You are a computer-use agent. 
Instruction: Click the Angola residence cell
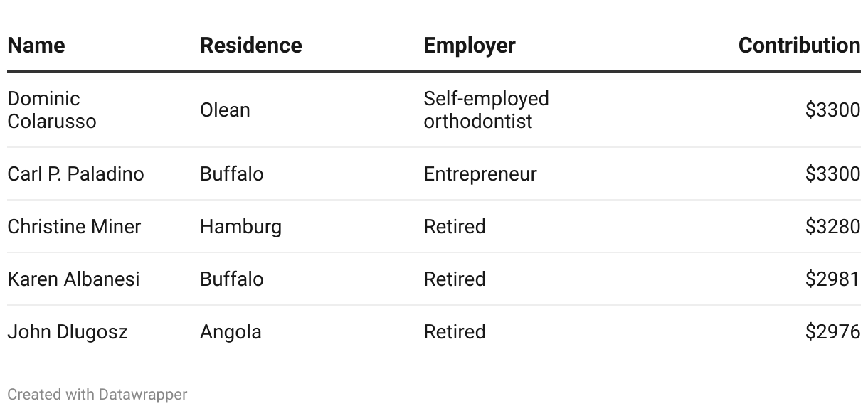point(231,332)
